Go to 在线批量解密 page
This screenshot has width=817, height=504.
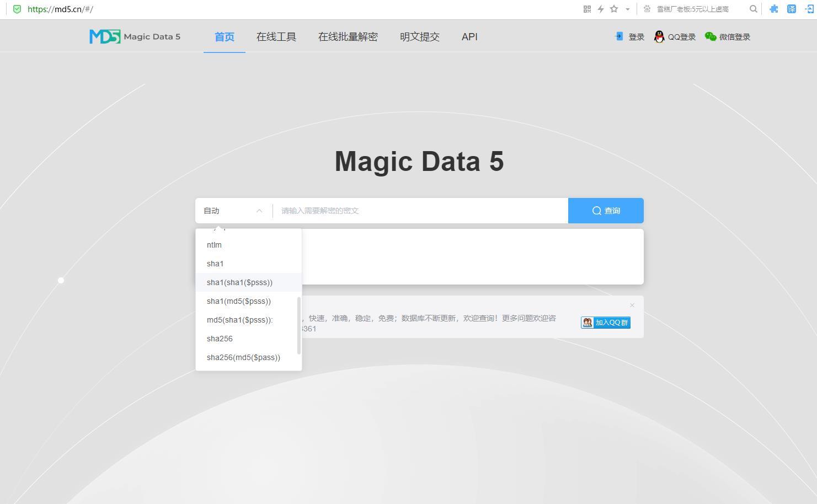point(348,37)
